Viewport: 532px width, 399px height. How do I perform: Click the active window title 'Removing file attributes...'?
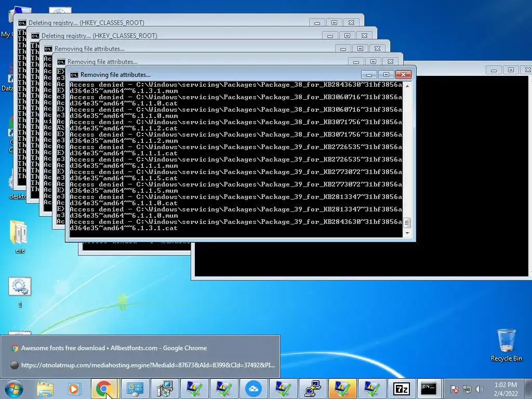[115, 75]
